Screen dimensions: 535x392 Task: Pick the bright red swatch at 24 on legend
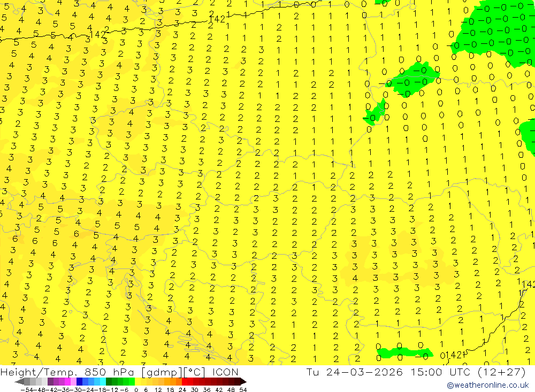(x=185, y=381)
